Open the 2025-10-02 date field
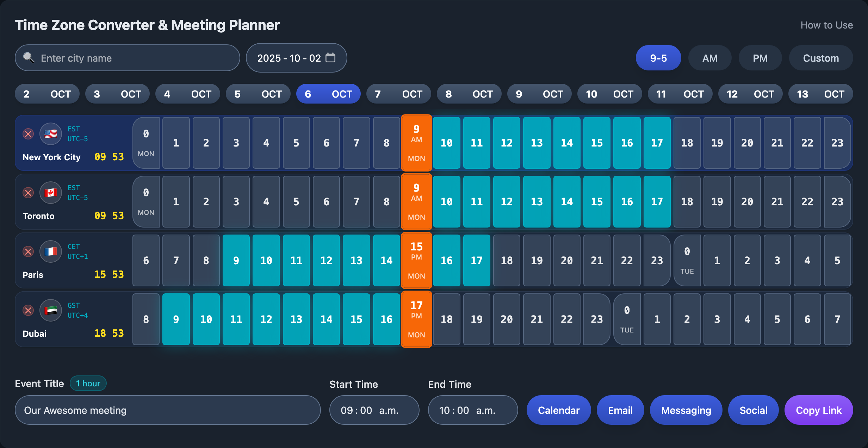The height and width of the screenshot is (448, 868). click(x=289, y=57)
